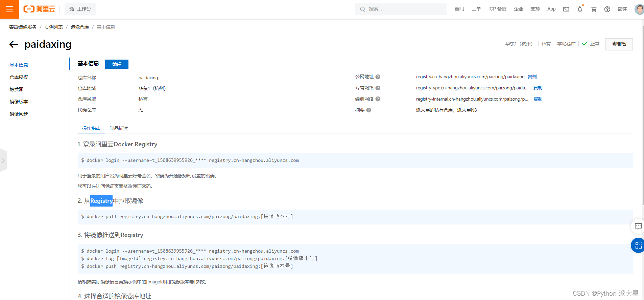This screenshot has height=300, width=644.
Task: Click the back arrow beside paidaxing
Action: tap(14, 44)
